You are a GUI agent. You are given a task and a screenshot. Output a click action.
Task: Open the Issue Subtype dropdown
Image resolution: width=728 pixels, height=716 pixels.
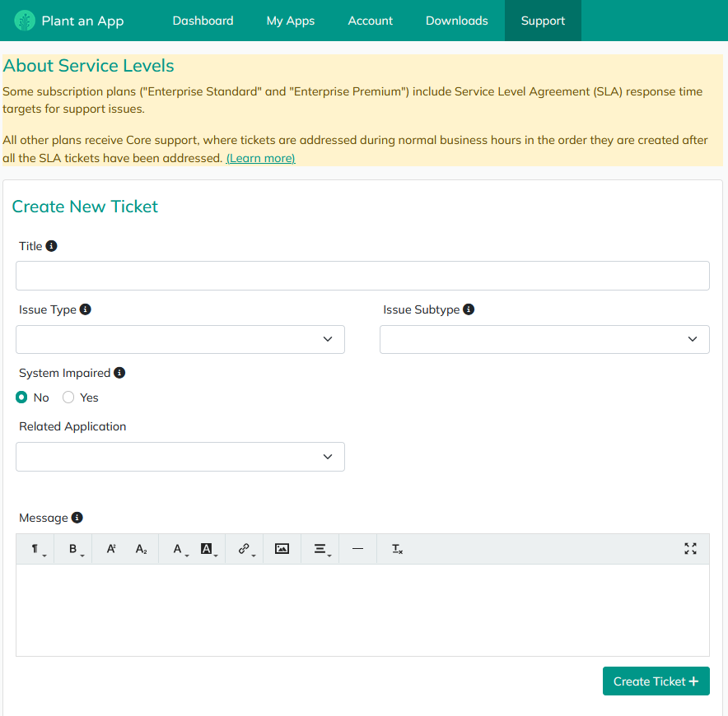pyautogui.click(x=544, y=339)
